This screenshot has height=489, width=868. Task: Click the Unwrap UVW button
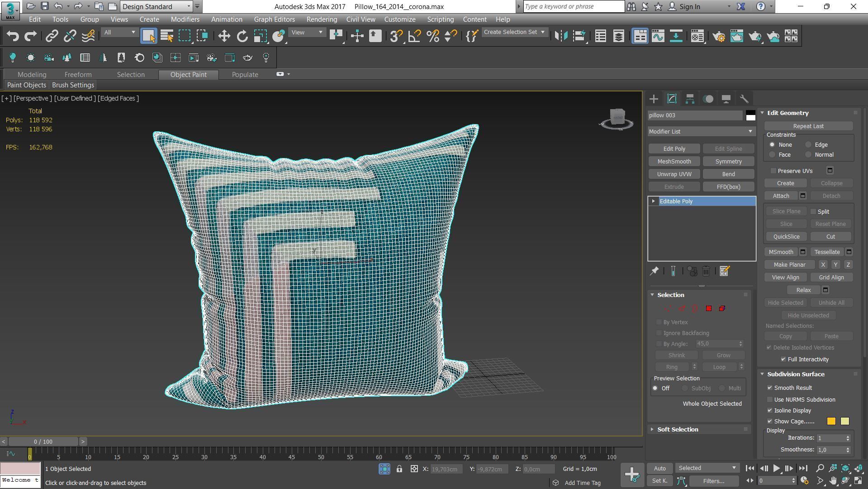(674, 174)
